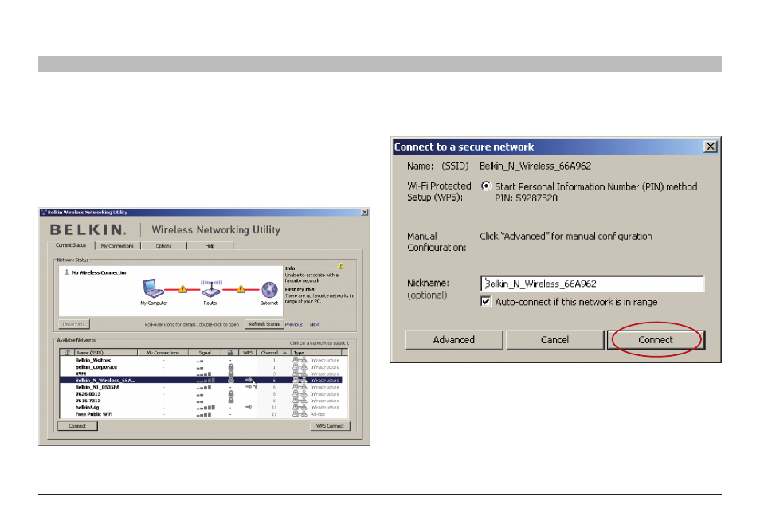Sort by the Type column header
The height and width of the screenshot is (532, 760).
point(316,353)
